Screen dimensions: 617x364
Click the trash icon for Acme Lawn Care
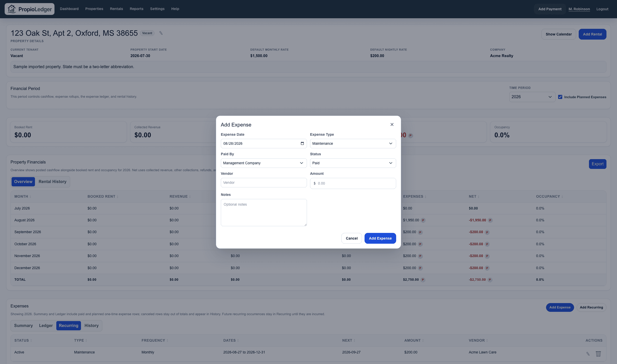598,354
